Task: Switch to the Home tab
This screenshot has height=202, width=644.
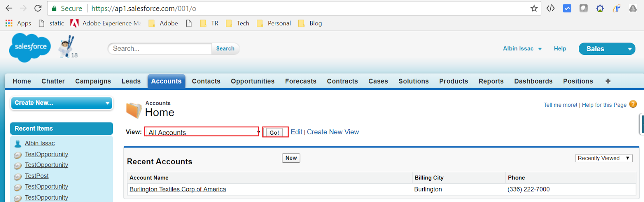Action: (x=22, y=81)
